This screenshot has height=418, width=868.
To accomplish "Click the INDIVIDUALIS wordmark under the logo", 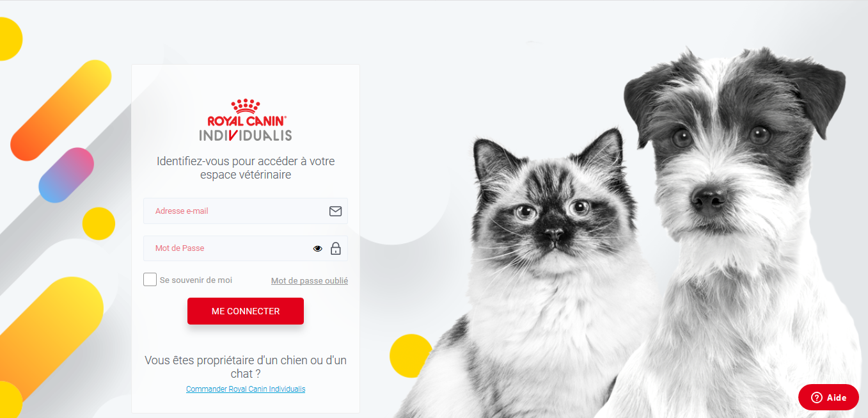I will pyautogui.click(x=246, y=135).
